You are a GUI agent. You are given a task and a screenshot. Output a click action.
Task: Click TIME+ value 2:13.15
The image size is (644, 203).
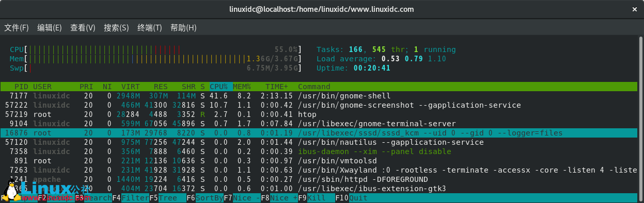(276, 96)
